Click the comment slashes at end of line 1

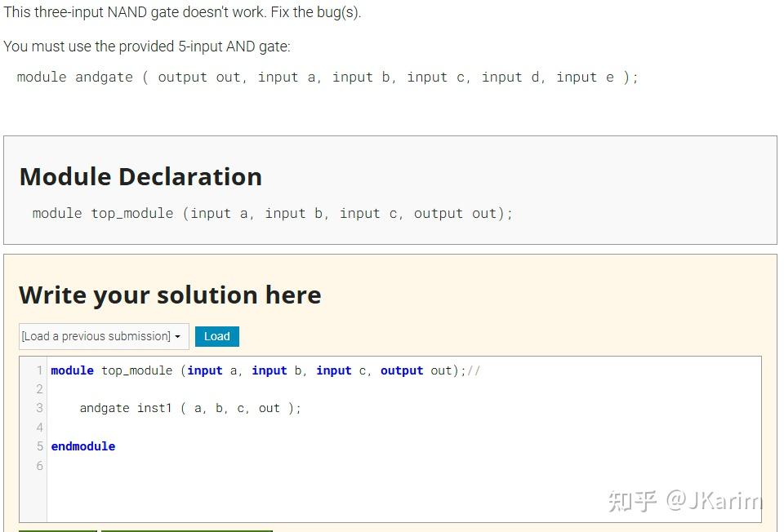[474, 370]
